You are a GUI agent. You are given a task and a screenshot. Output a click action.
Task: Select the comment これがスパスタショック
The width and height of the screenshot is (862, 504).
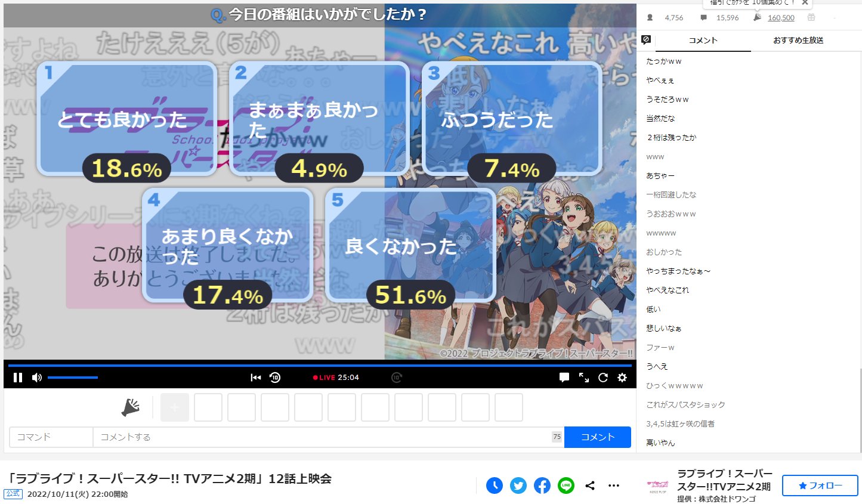point(686,405)
